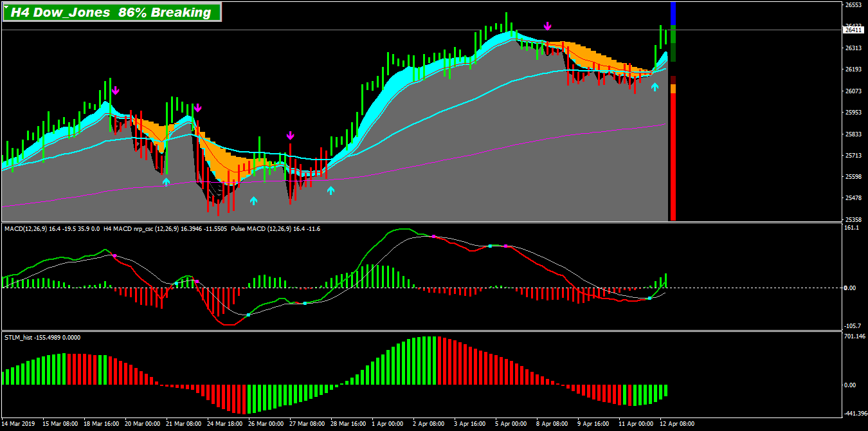The width and height of the screenshot is (868, 431).
Task: Click the 26193 price scale label
Action: click(x=853, y=69)
